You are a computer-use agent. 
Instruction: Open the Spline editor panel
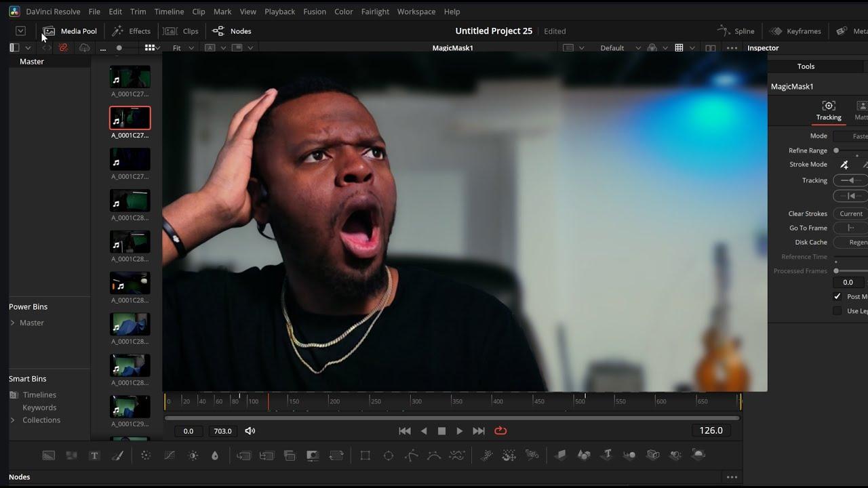pos(736,31)
